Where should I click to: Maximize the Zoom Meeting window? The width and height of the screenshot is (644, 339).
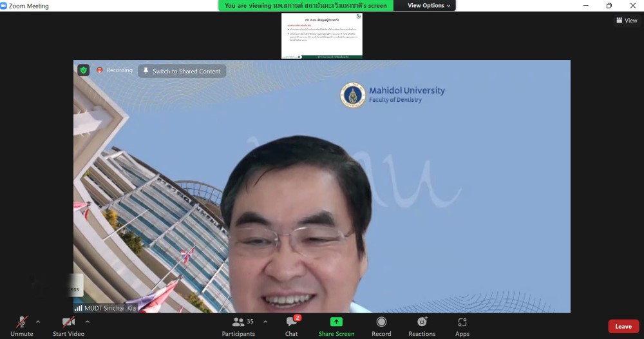coord(609,6)
